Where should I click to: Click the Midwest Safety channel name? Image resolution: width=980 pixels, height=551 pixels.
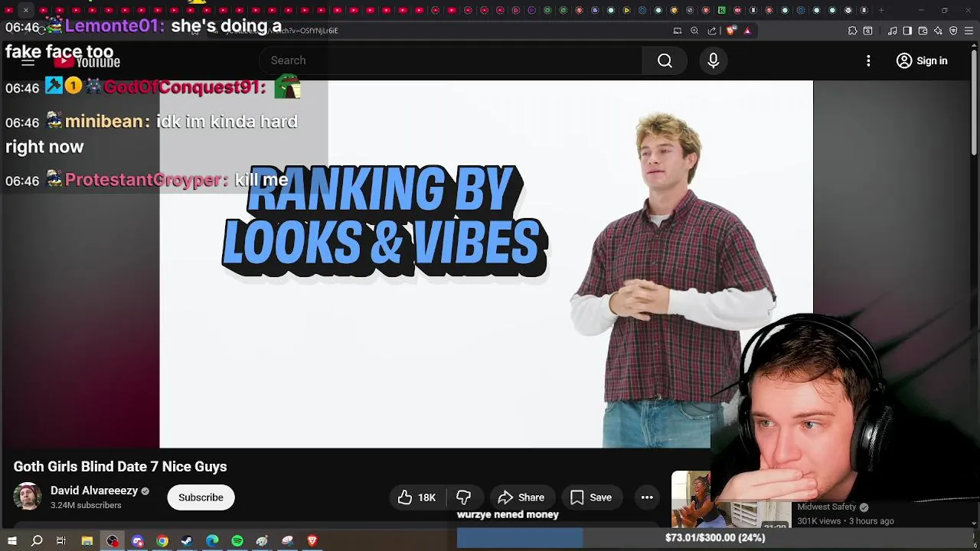coord(827,507)
